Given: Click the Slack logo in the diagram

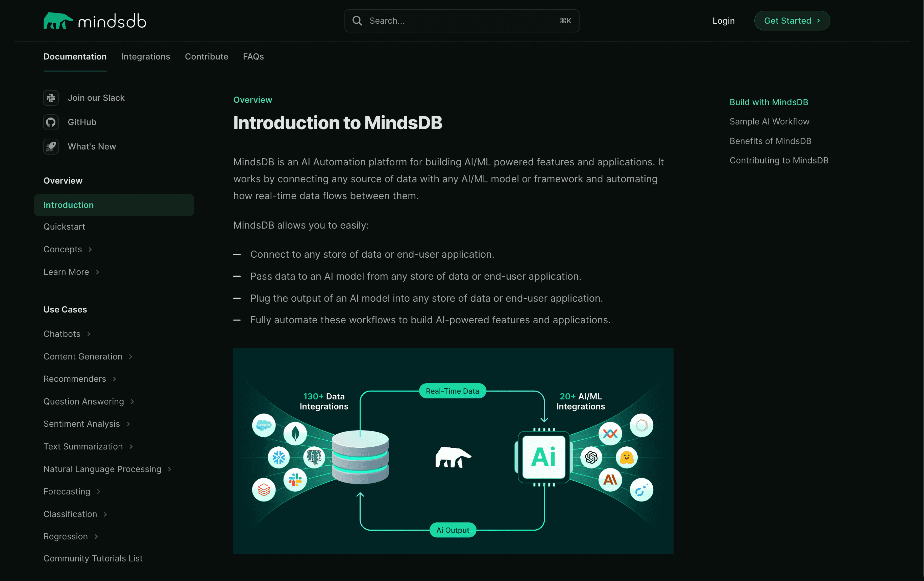Looking at the screenshot, I should tap(295, 480).
